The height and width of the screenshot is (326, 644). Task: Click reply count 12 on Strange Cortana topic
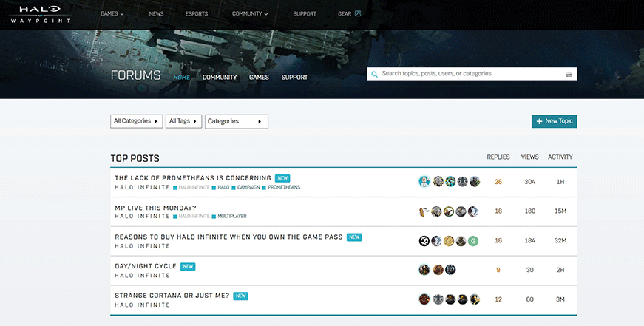[498, 299]
